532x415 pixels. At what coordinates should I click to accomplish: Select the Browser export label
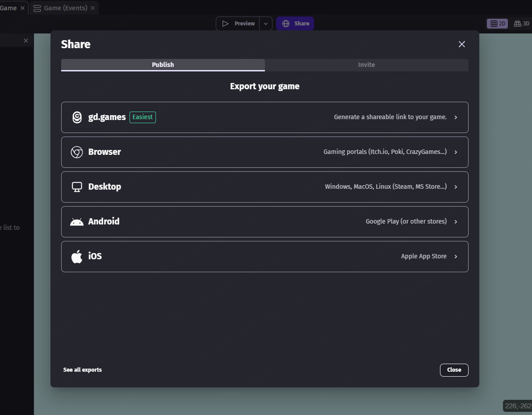click(x=105, y=152)
